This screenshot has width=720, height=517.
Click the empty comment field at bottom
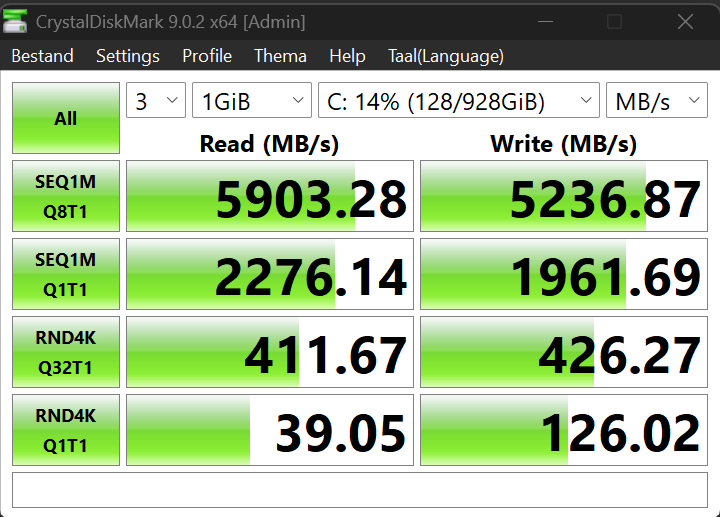coord(360,490)
